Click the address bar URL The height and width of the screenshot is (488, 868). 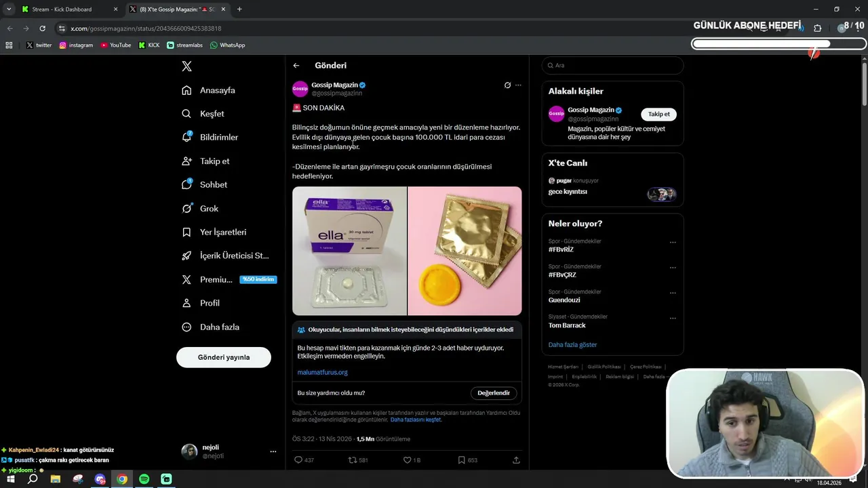coord(146,28)
